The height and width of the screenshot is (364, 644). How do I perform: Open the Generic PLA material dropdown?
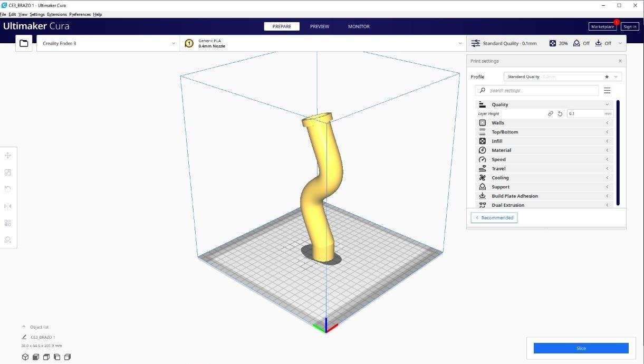(x=323, y=43)
